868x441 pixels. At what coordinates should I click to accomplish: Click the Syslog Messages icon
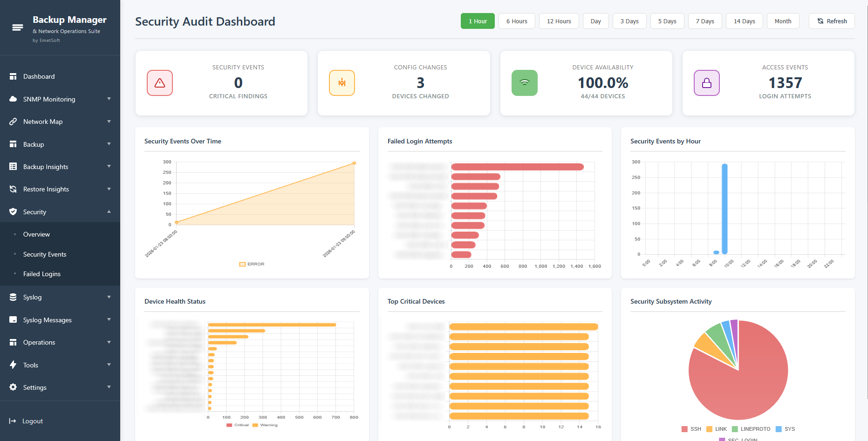click(x=13, y=320)
